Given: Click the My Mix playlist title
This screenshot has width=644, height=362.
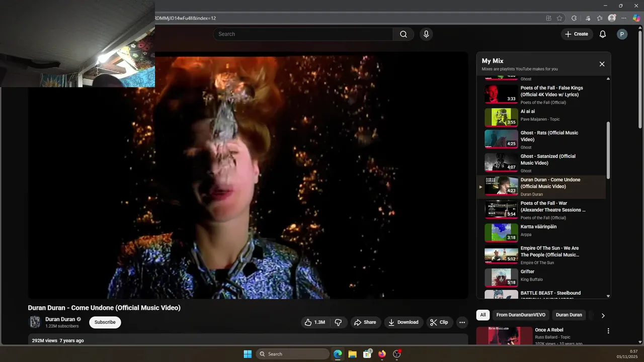Looking at the screenshot, I should [x=493, y=61].
